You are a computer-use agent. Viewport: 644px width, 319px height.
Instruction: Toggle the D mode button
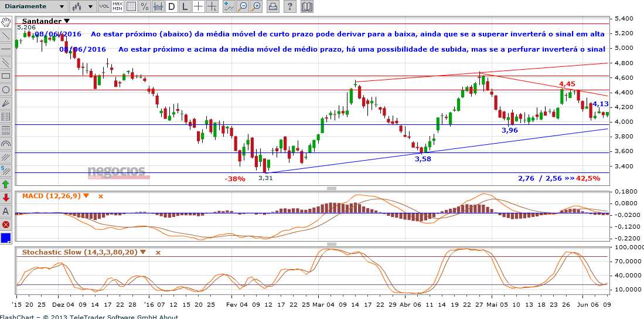[172, 6]
